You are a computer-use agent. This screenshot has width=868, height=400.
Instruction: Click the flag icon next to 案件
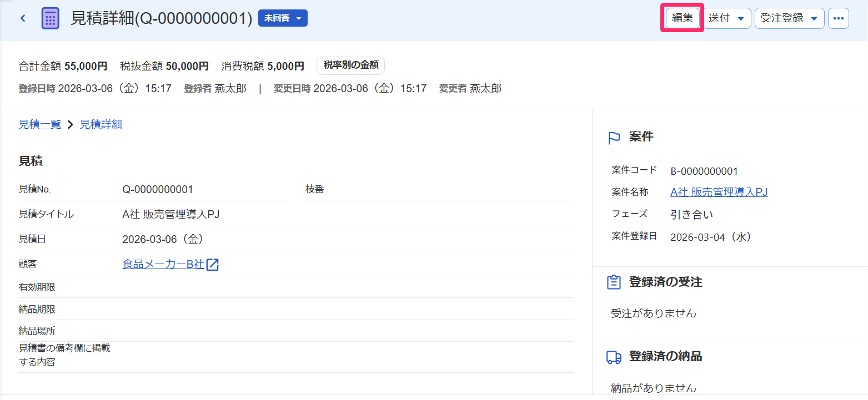point(614,138)
